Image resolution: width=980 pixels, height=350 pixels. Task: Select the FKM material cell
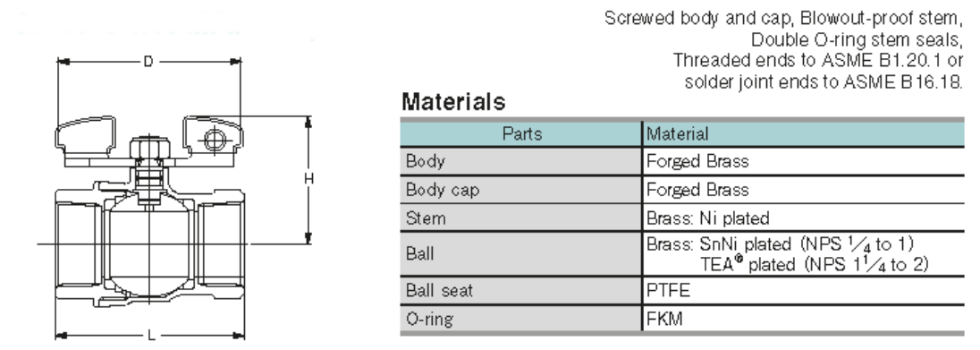pos(804,320)
